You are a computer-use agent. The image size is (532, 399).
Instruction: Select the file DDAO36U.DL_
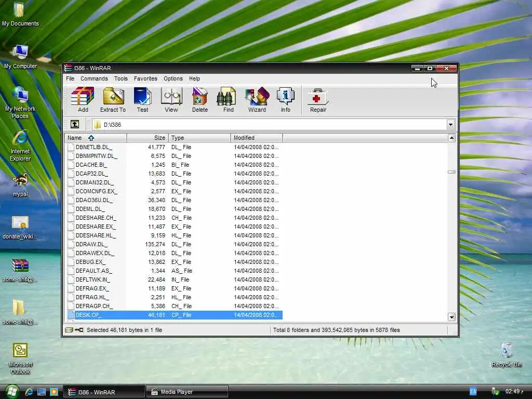(94, 200)
